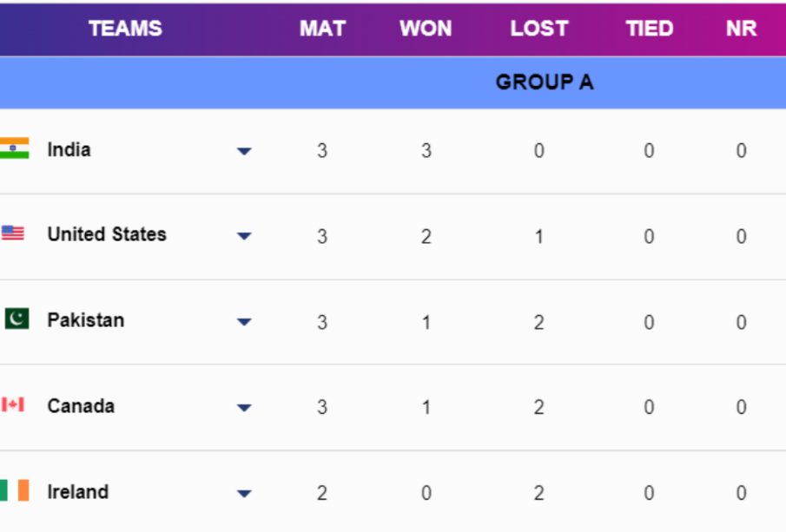
Task: Open the United States team link
Action: pos(107,234)
